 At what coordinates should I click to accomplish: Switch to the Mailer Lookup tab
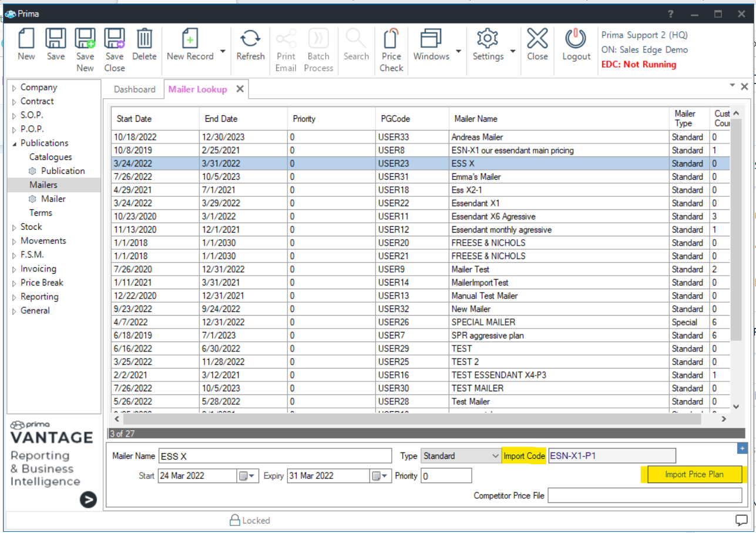pyautogui.click(x=197, y=89)
